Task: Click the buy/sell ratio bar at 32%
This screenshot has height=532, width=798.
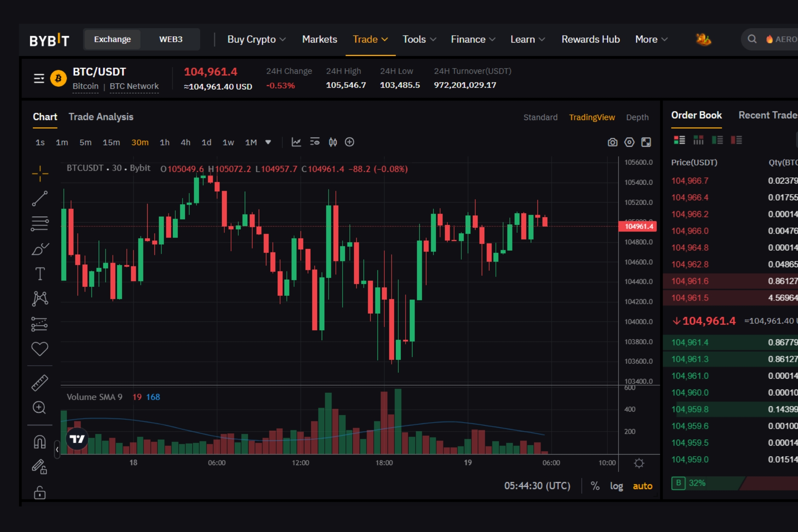Action: coord(734,483)
